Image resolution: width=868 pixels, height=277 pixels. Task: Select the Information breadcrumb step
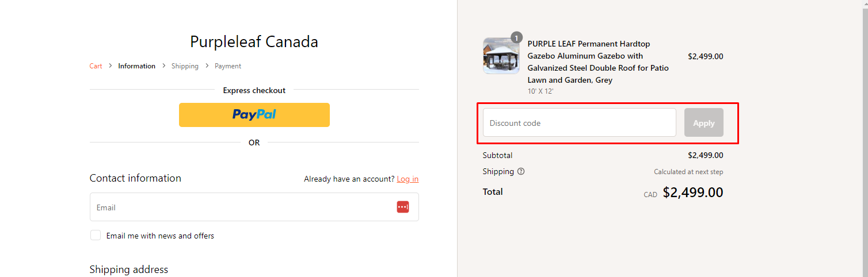click(136, 66)
